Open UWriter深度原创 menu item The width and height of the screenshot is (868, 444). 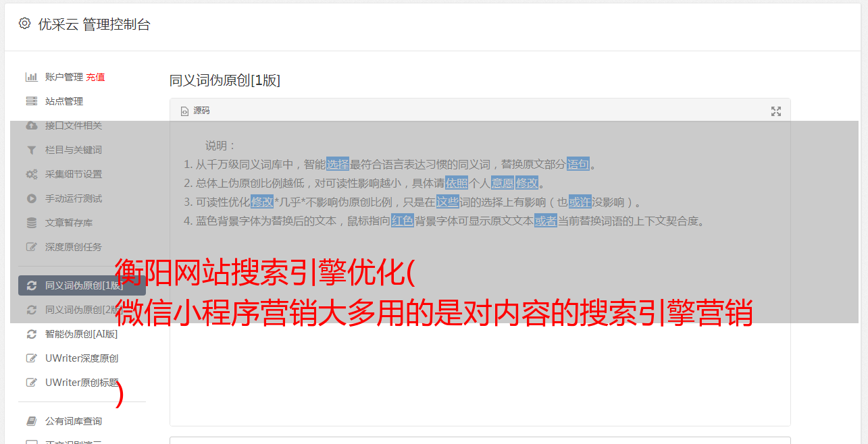click(x=82, y=358)
